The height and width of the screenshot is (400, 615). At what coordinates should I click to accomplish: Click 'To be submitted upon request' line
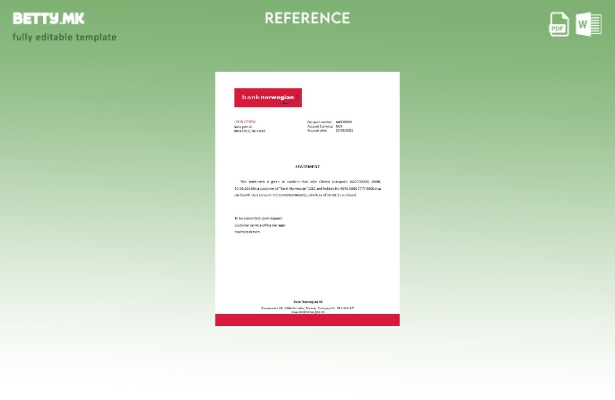tap(259, 218)
